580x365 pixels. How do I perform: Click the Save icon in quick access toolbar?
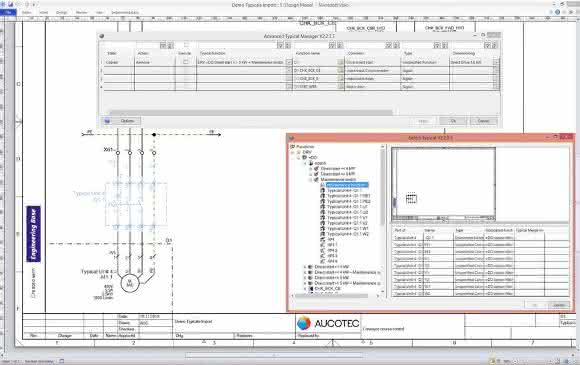(10, 4)
